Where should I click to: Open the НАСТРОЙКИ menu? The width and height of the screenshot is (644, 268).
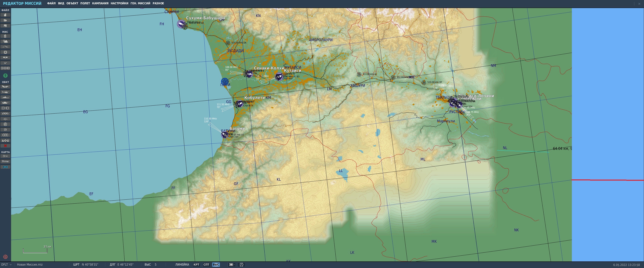click(120, 3)
